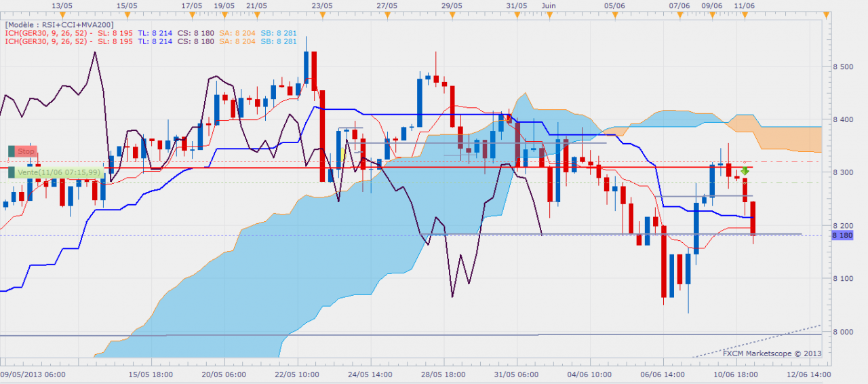Click the 8 200 price axis label
The image size is (868, 384).
[x=842, y=225]
